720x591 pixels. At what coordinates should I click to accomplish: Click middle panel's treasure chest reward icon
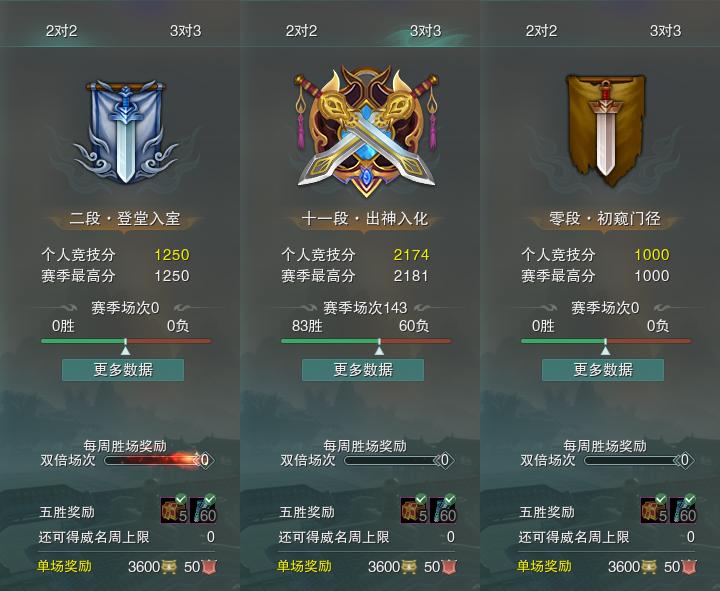[x=415, y=509]
